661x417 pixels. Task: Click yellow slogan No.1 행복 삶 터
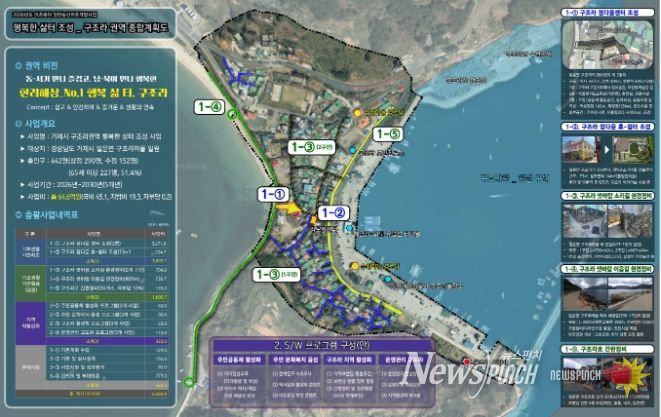(93, 92)
